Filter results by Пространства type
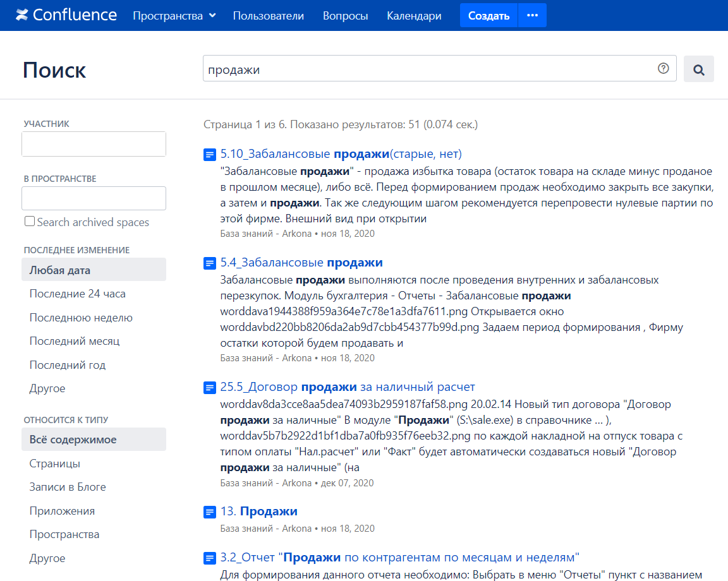The image size is (728, 581). [64, 534]
